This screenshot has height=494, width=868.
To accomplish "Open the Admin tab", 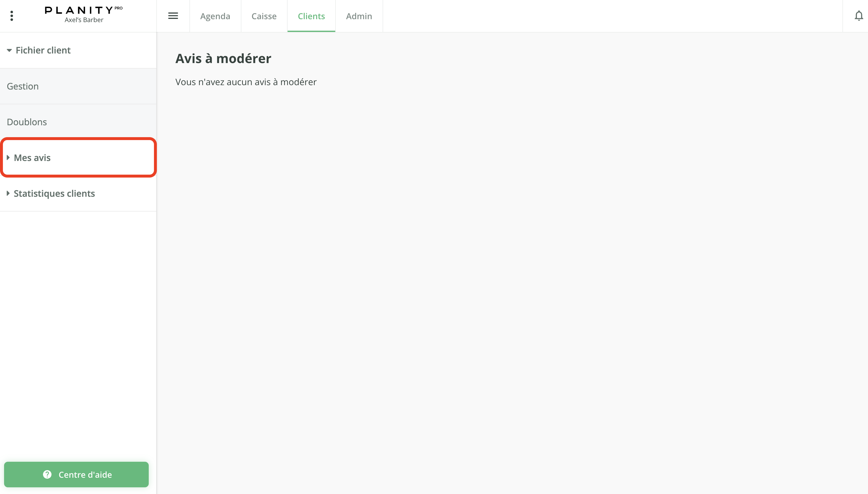I will coord(359,16).
